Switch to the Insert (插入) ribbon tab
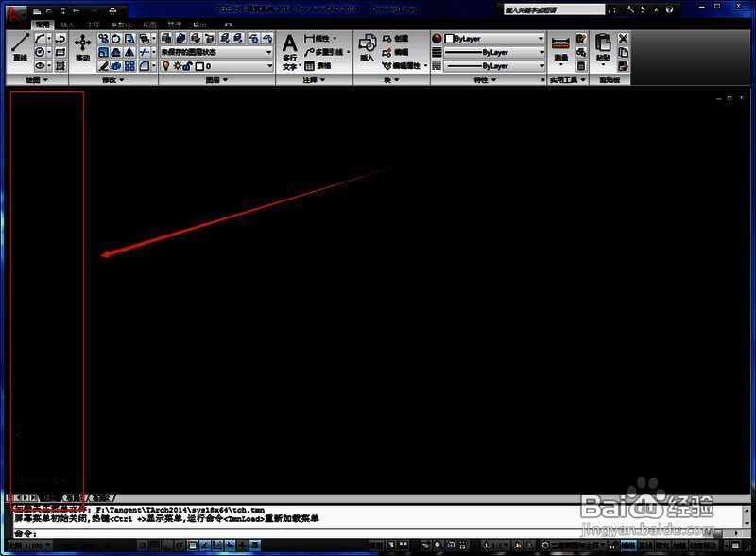 click(x=67, y=25)
